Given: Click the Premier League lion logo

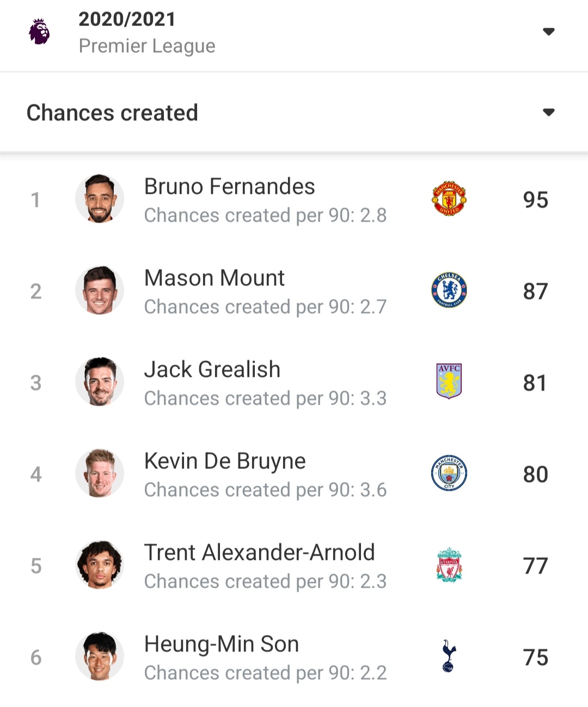Looking at the screenshot, I should coord(39,32).
